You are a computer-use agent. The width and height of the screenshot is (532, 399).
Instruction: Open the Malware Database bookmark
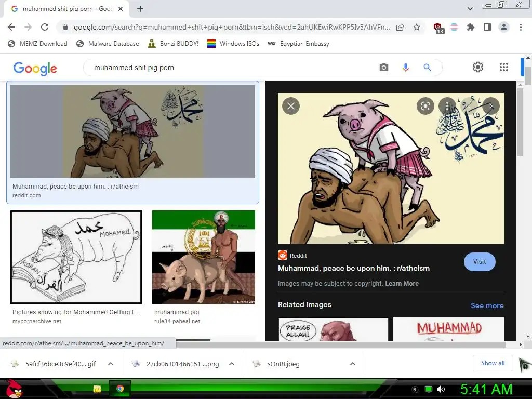coord(108,44)
